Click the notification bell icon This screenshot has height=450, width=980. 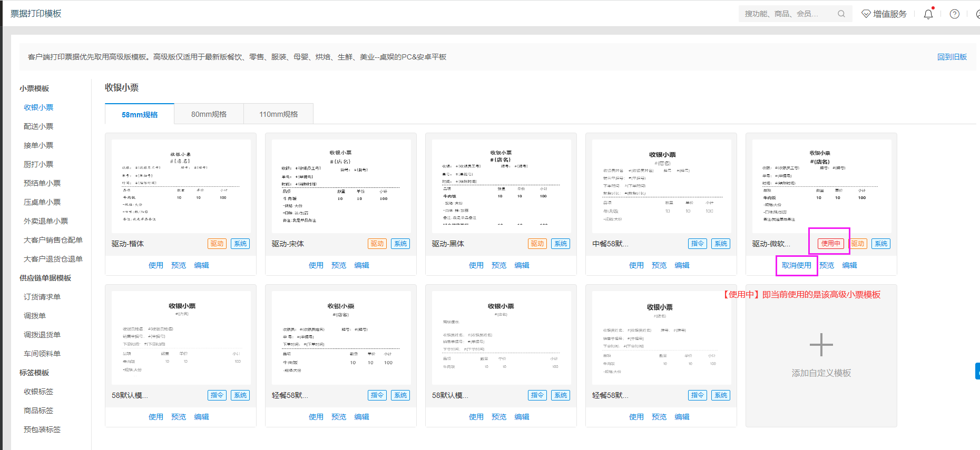tap(928, 14)
